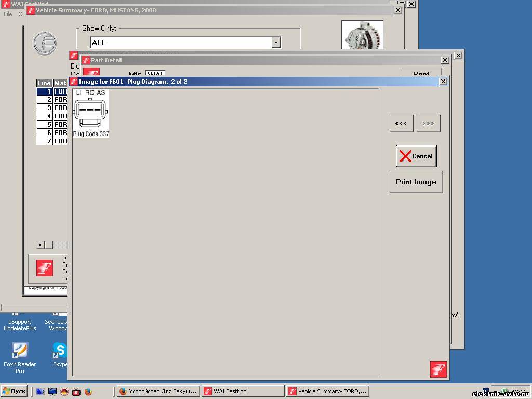This screenshot has width=532, height=399.
Task: Click the WAI Fastfind main window title icon
Action: (5, 4)
